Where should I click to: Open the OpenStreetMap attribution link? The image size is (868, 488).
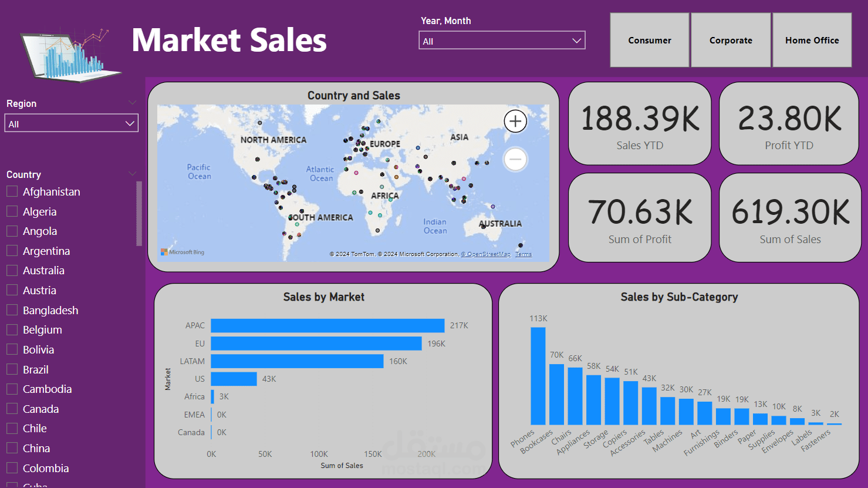[486, 254]
